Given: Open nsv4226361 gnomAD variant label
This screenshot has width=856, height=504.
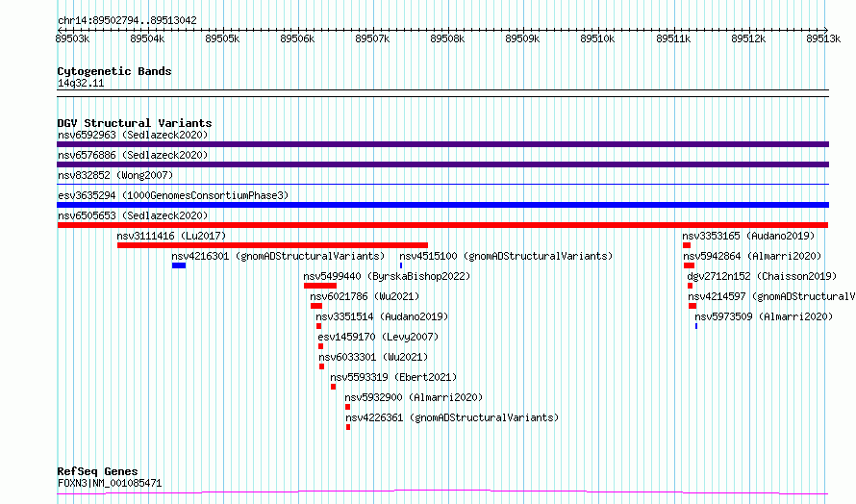Looking at the screenshot, I should (x=453, y=417).
